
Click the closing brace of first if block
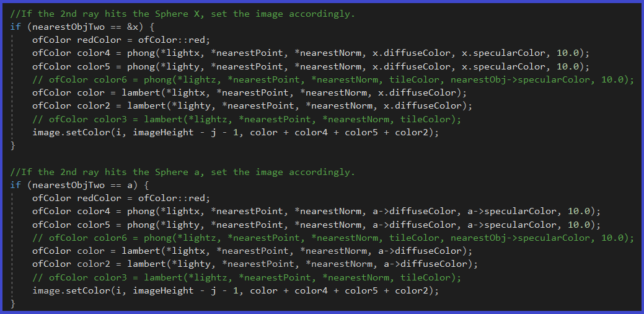pos(12,145)
